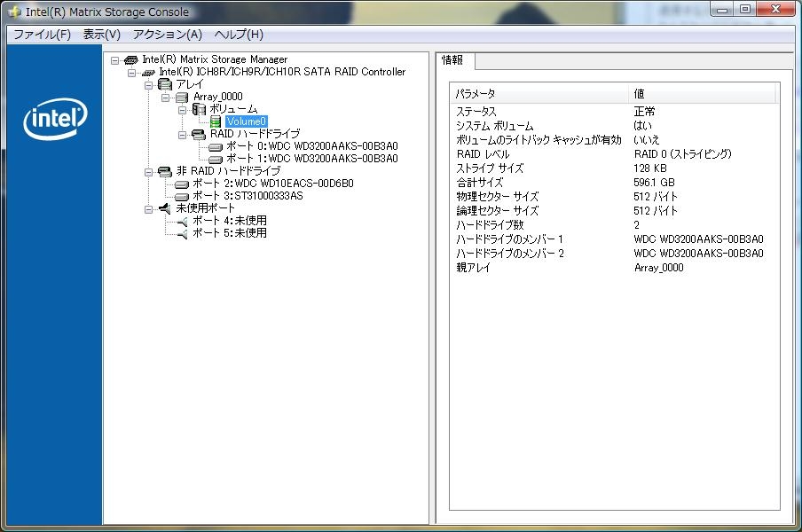Collapse the RAID ハードドライブ node
The height and width of the screenshot is (532, 802).
coord(182,135)
